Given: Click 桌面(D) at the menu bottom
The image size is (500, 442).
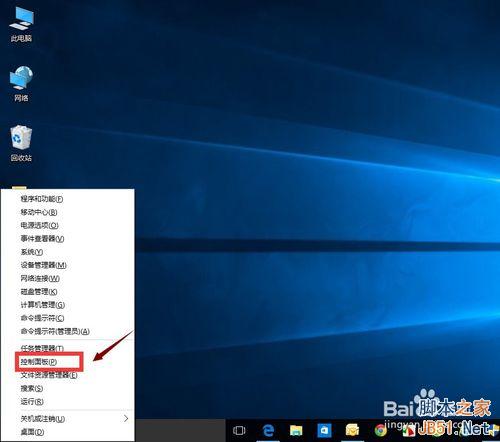Looking at the screenshot, I should 68,432.
